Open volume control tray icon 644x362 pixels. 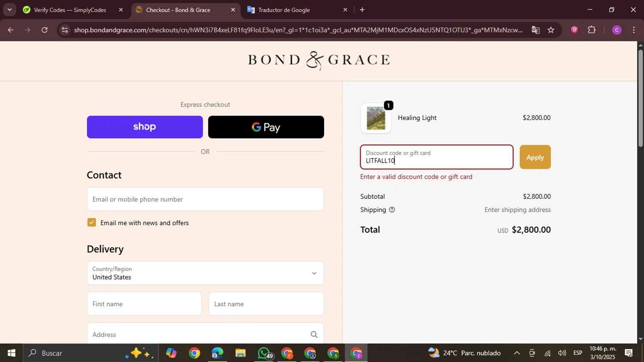(562, 353)
